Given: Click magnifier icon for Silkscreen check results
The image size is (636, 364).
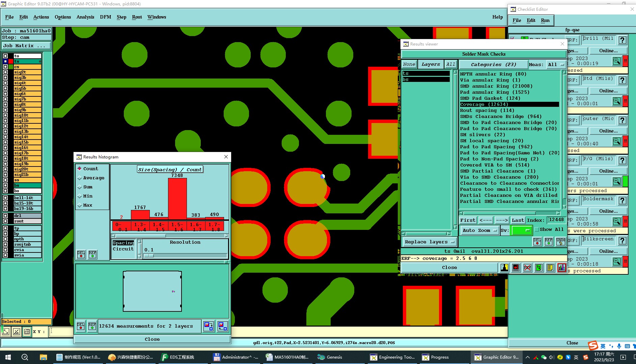Looking at the screenshot, I should coord(617,262).
